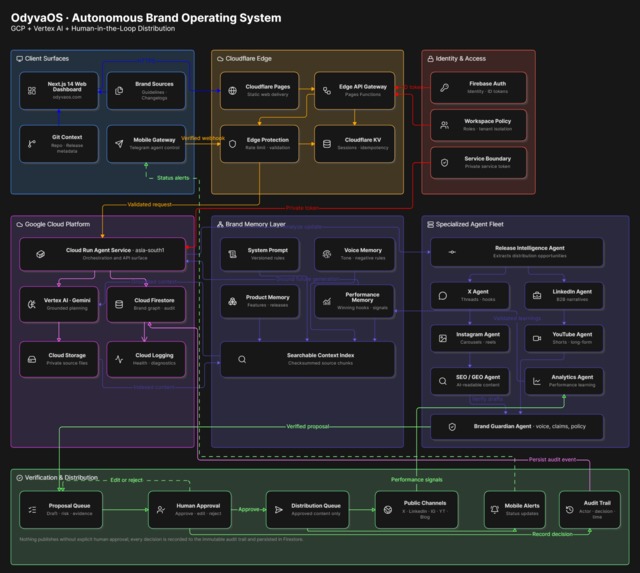Click the 'GCP + Vertex AI + Human-in-the-Loop Distribution' subtitle

click(93, 29)
